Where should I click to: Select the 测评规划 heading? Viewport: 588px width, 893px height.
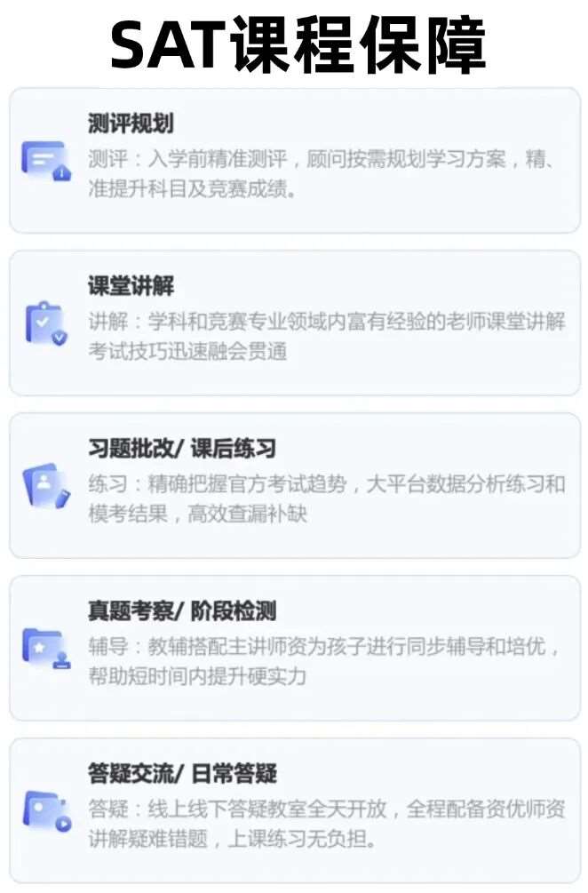click(x=131, y=123)
